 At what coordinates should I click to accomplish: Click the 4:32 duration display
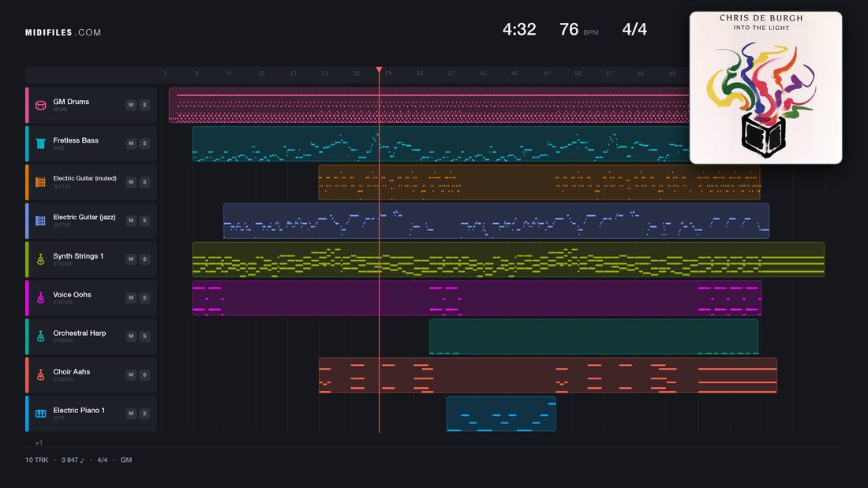(x=519, y=29)
